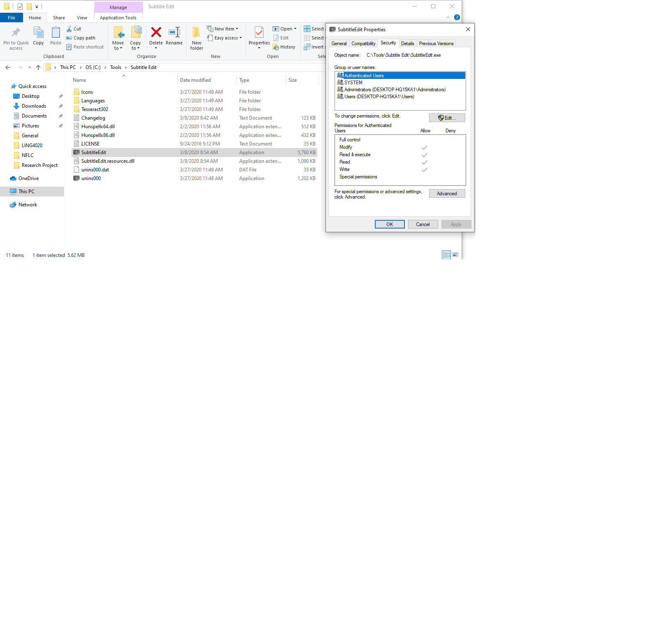Select SubtitleEdit.resources.dll in file list
The image size is (672, 617).
tap(108, 161)
